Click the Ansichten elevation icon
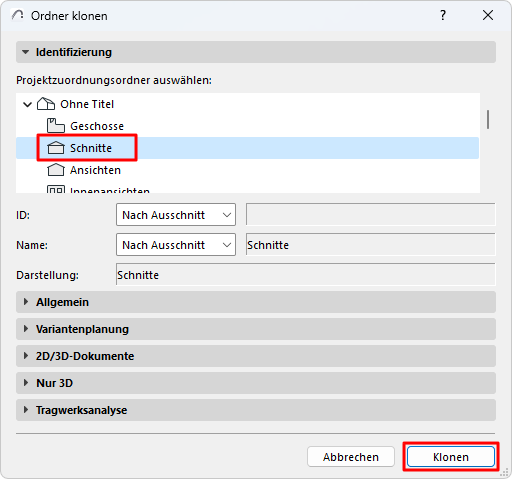Image resolution: width=512 pixels, height=479 pixels. click(56, 170)
